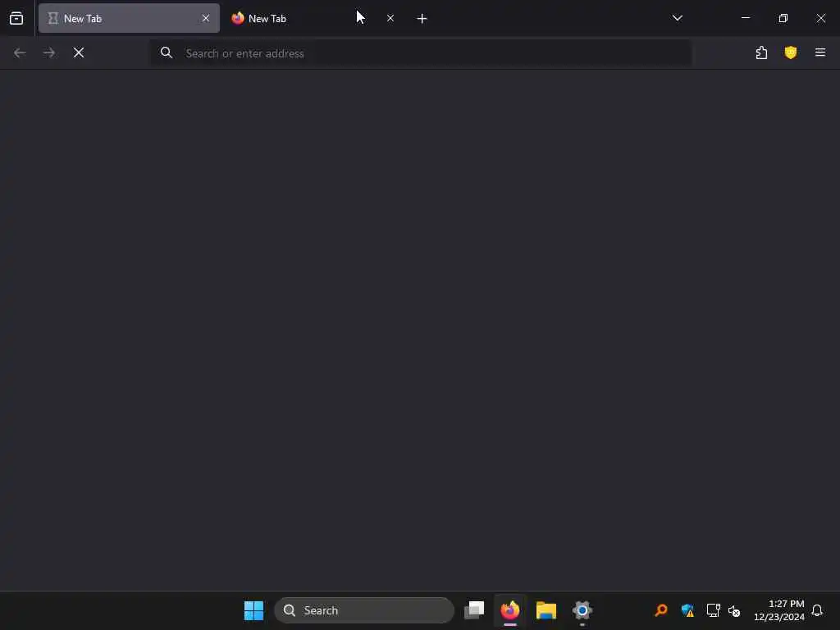
Task: Open notifications bell icon
Action: (x=817, y=610)
